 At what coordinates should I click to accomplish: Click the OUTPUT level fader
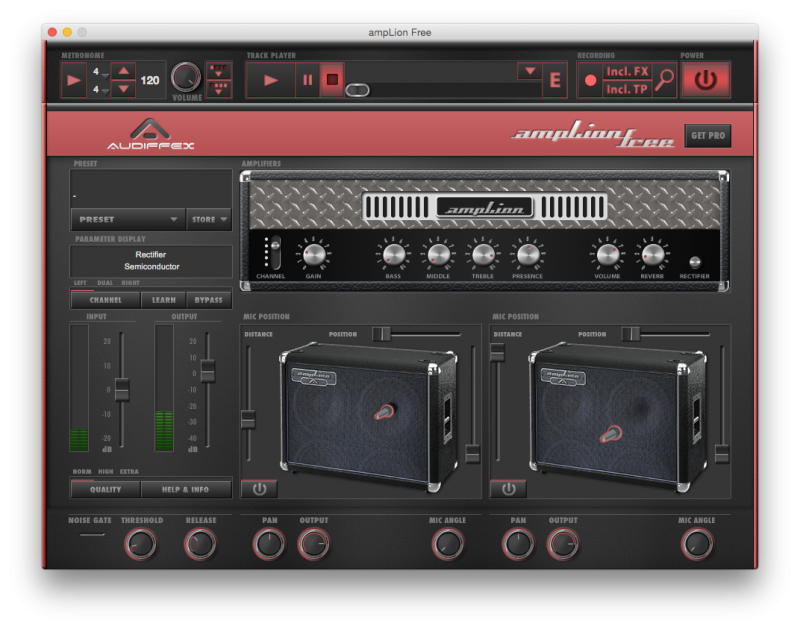coord(208,371)
